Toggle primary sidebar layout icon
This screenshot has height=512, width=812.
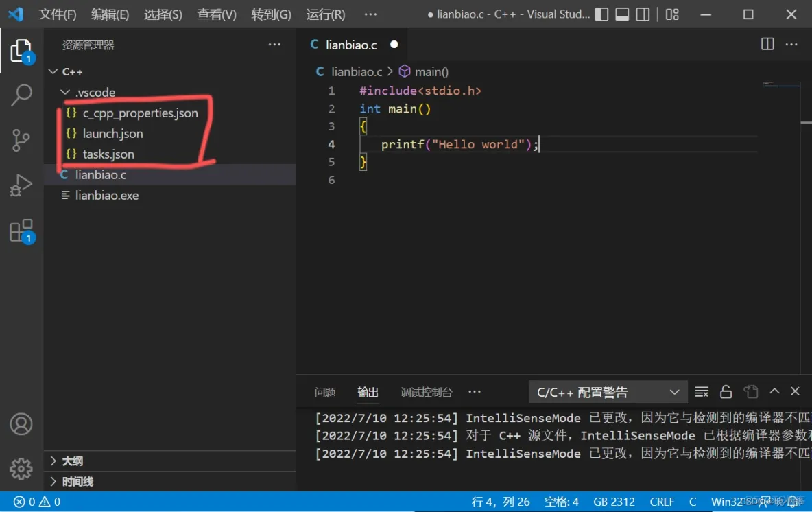coord(601,14)
